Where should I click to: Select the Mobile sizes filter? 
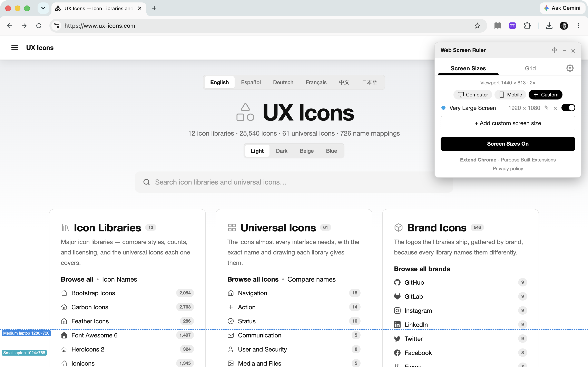[x=510, y=95]
